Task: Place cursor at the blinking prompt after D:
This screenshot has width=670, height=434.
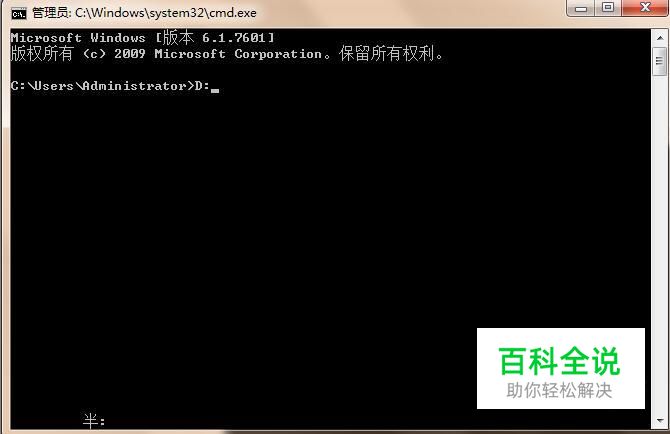Action: [215, 90]
